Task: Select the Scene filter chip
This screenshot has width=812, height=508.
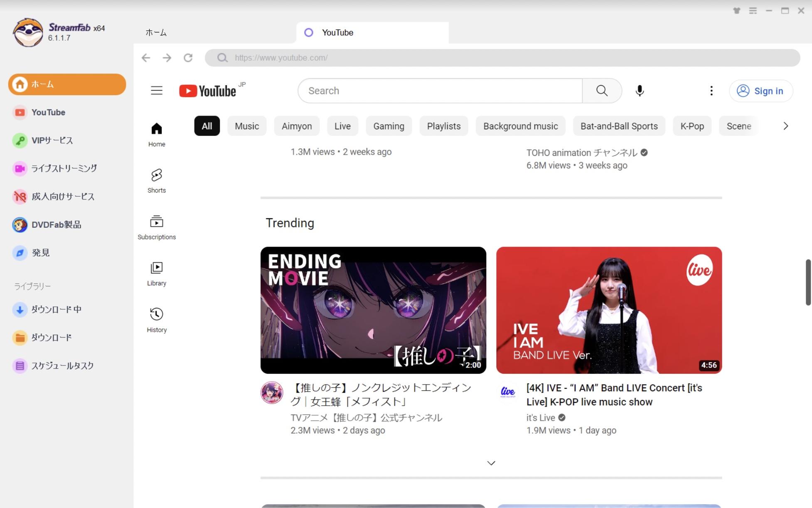Action: click(x=739, y=126)
